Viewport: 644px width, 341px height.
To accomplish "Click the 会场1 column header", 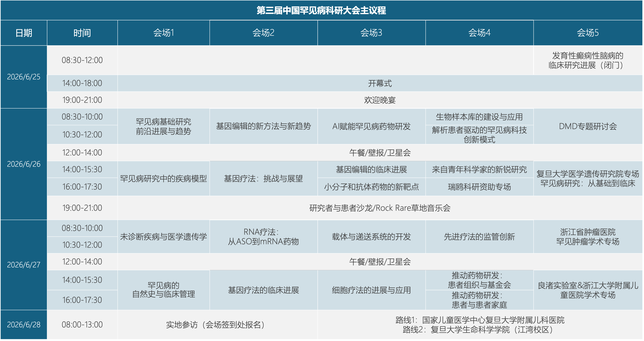I will tap(164, 33).
